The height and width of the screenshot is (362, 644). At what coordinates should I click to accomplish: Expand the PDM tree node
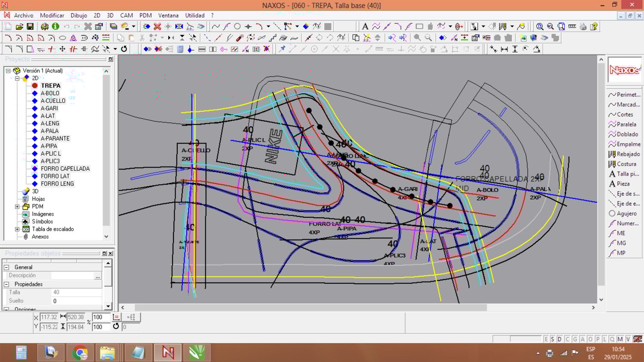coord(17,207)
